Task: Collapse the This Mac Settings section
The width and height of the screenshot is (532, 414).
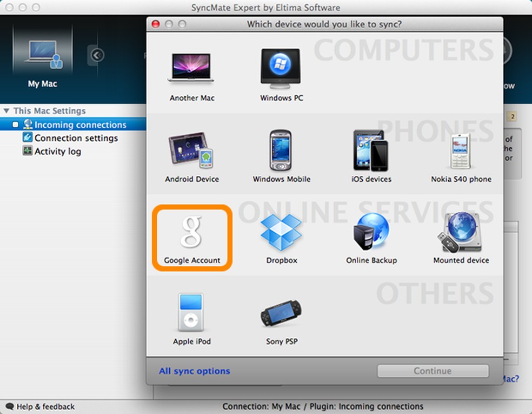Action: tap(5, 110)
